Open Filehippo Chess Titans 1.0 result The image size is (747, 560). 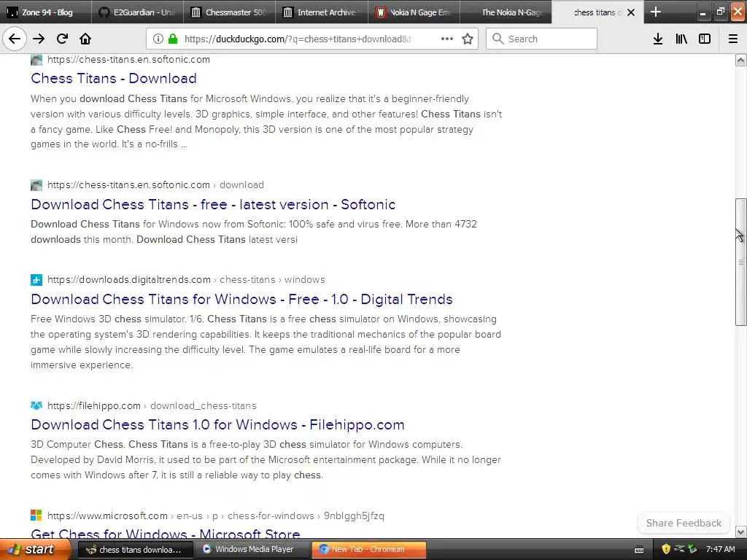217,424
